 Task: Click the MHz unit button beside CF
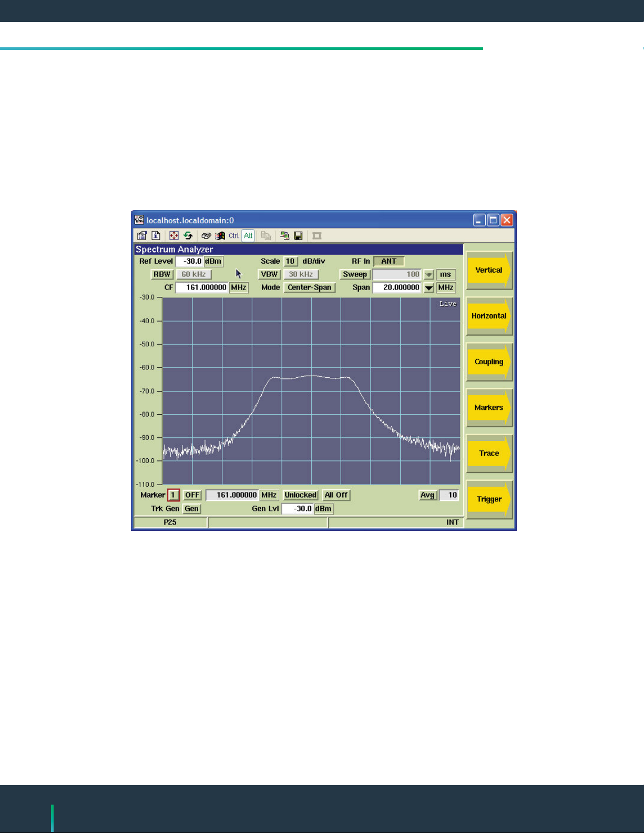coord(239,287)
